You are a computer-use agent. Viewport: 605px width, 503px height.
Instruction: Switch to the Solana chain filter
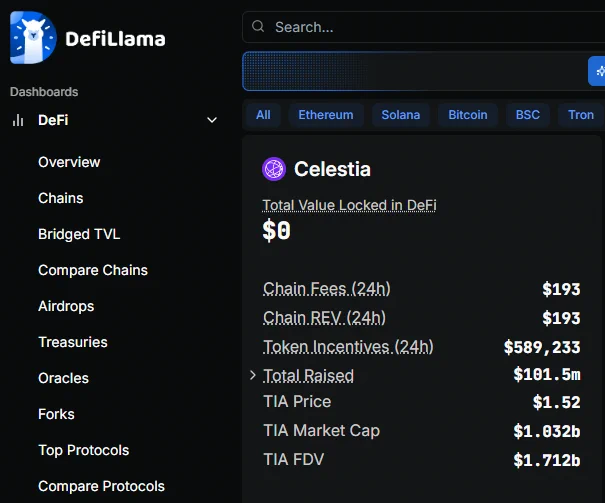(401, 115)
